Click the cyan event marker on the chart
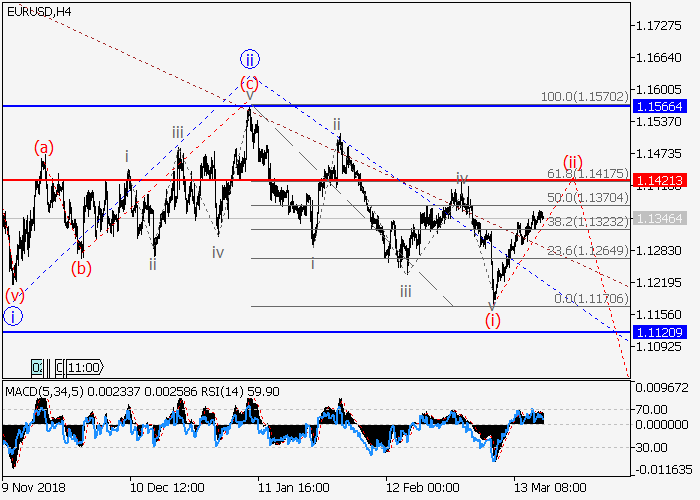Screen dimensions: 700x500 pyautogui.click(x=38, y=367)
